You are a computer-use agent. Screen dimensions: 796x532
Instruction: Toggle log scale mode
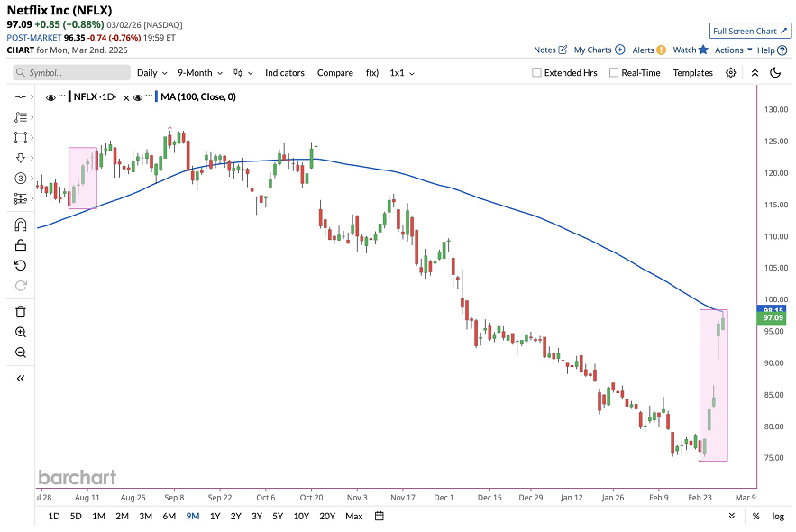[x=778, y=517]
